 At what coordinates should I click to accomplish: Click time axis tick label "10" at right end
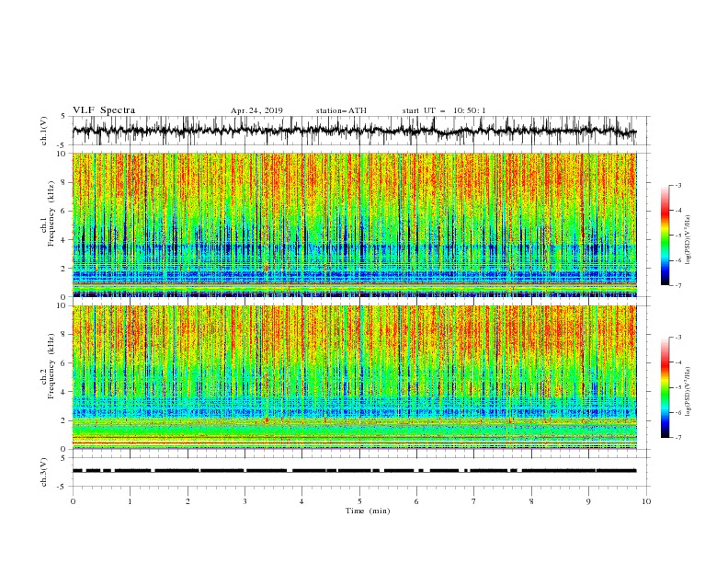646,501
